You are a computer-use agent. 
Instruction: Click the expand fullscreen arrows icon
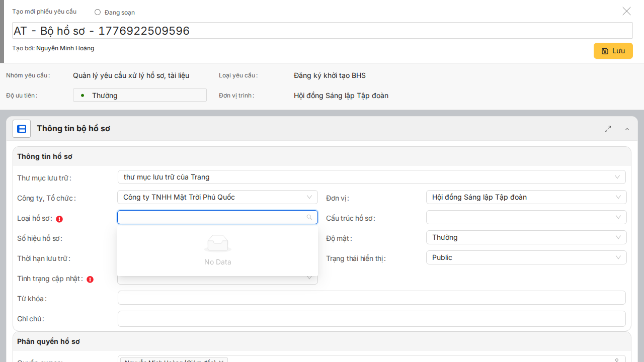click(x=608, y=129)
